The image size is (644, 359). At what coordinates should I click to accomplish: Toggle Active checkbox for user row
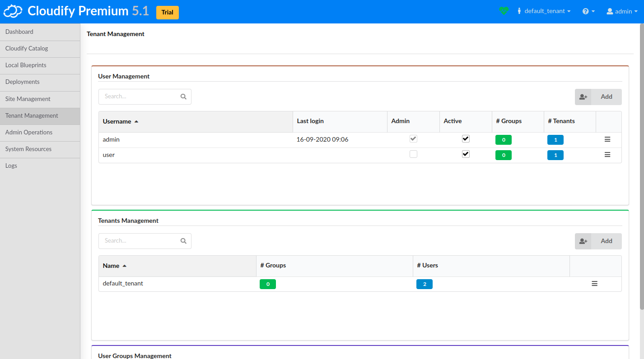click(466, 154)
